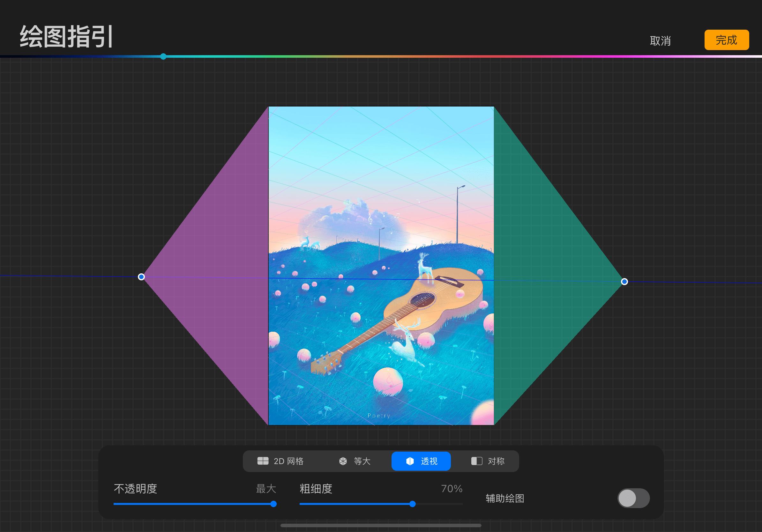
Task: Click the 粗细度 slider handle
Action: click(413, 504)
